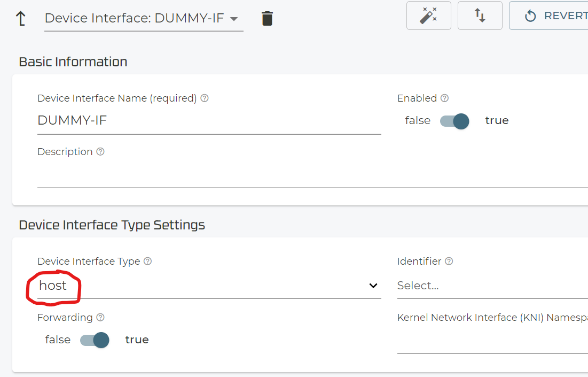The height and width of the screenshot is (377, 588).
Task: Set Enabled to false via label
Action: (x=417, y=121)
